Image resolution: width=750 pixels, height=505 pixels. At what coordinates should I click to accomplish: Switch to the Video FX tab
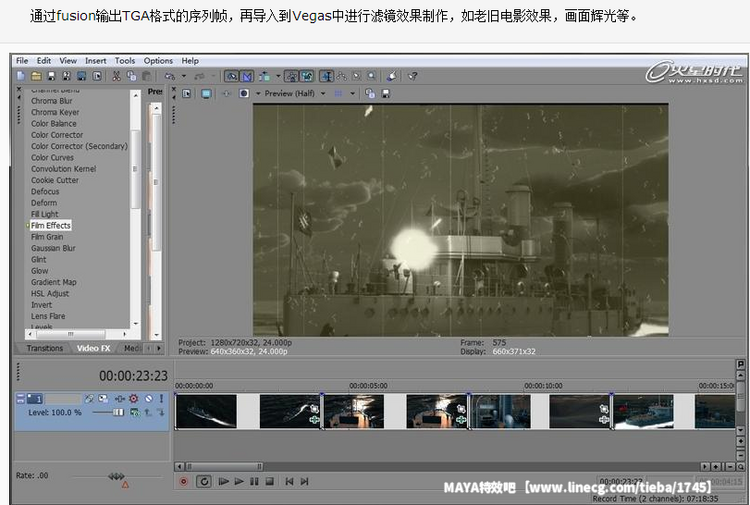pyautogui.click(x=93, y=348)
